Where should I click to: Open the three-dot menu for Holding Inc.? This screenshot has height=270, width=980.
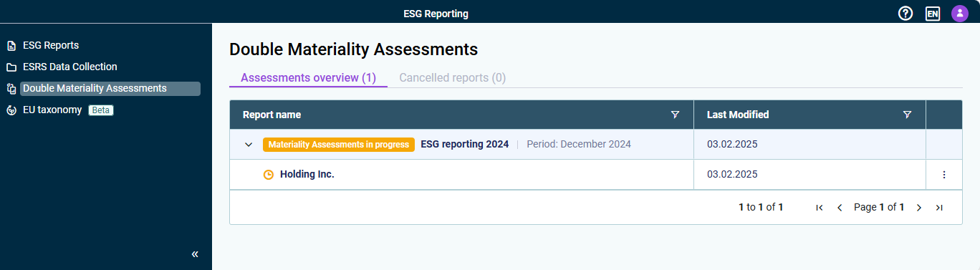pos(943,174)
